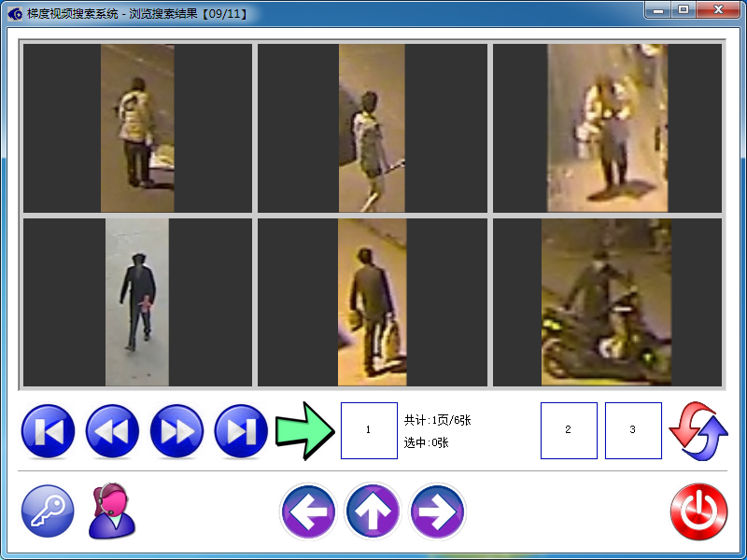Select thumbnail of person with motorcycle

click(x=608, y=302)
